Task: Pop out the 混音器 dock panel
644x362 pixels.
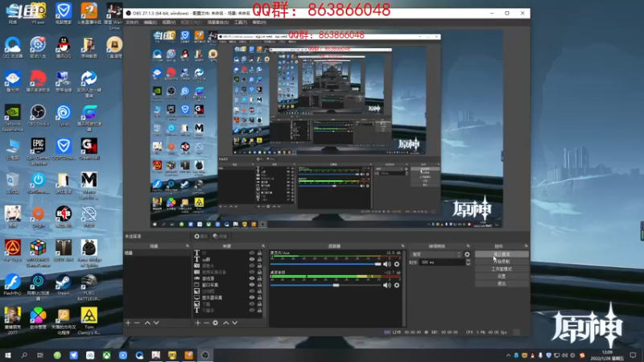Action: (x=402, y=246)
